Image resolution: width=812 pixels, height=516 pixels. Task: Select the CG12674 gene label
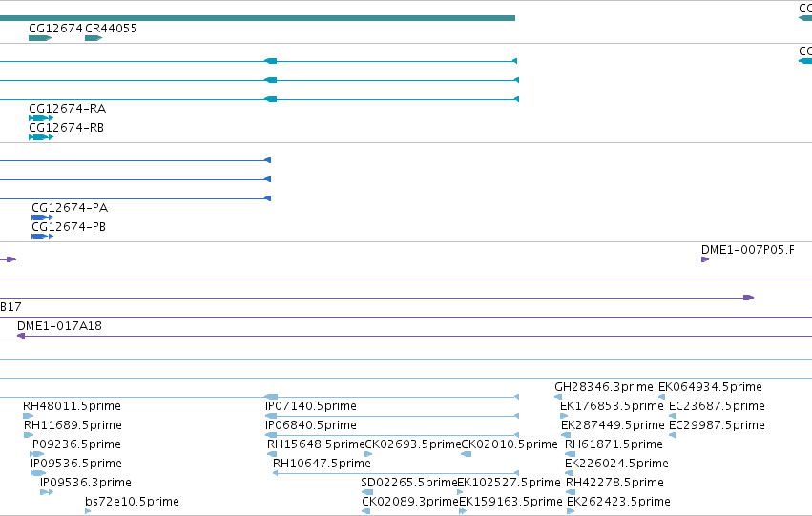pos(55,29)
